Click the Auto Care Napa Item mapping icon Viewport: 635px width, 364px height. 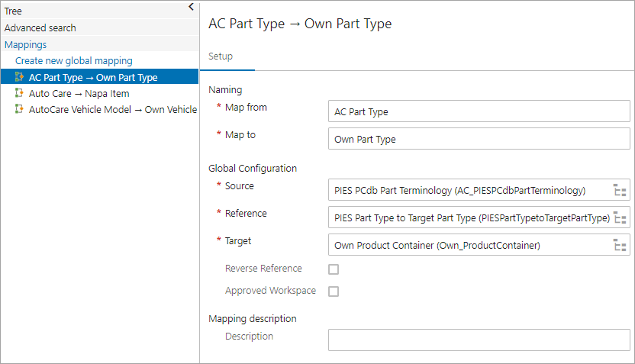[x=19, y=93]
